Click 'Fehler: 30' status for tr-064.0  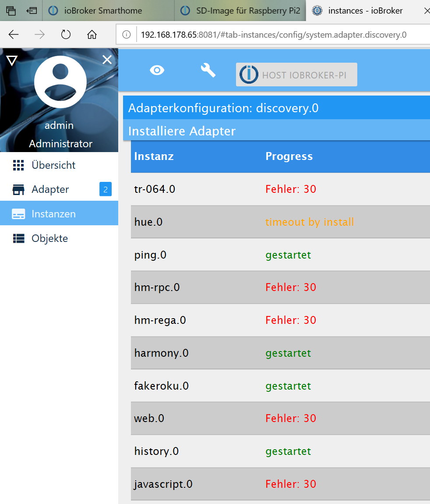point(291,189)
